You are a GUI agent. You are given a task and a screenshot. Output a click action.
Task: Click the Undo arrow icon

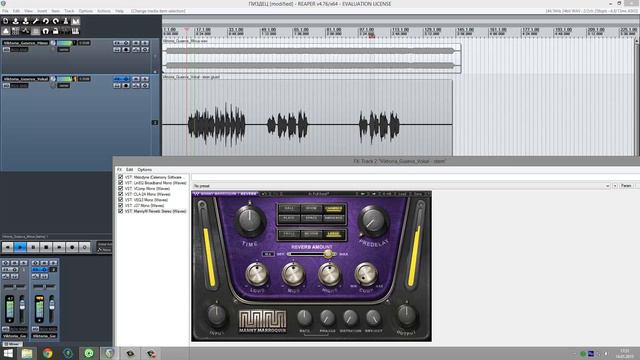[x=46, y=21]
